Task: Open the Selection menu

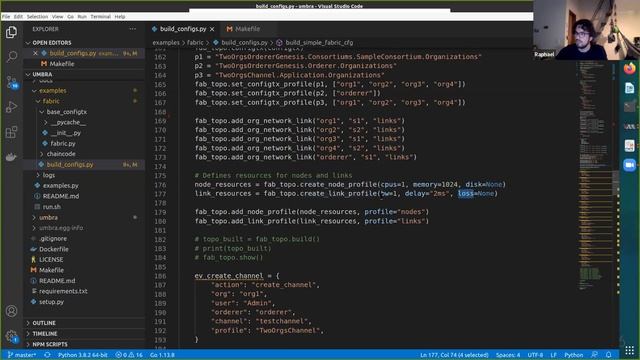Action: [x=37, y=17]
